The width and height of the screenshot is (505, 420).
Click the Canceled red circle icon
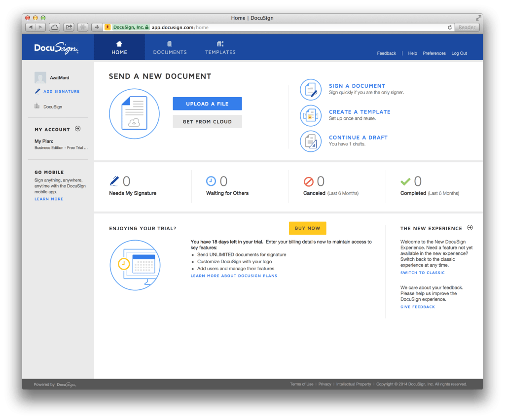309,181
